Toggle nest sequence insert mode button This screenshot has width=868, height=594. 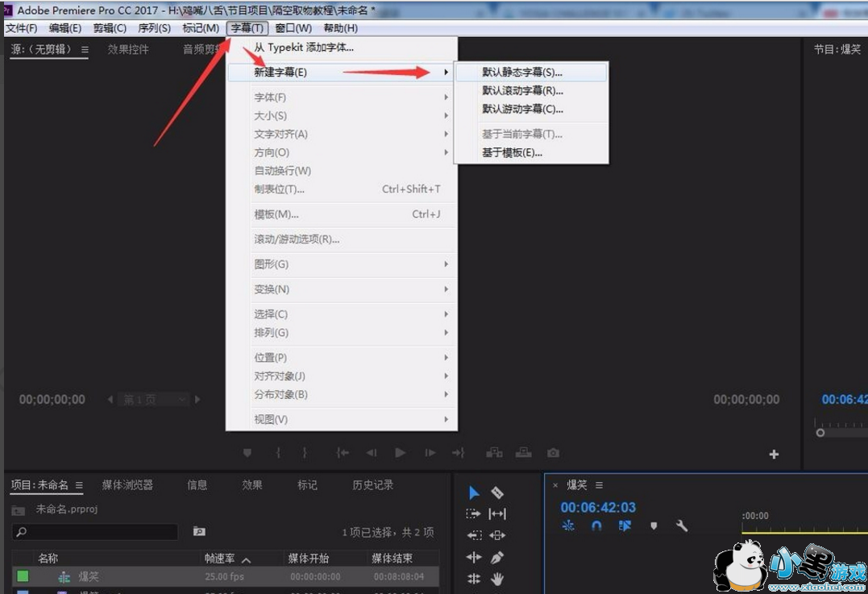569,526
